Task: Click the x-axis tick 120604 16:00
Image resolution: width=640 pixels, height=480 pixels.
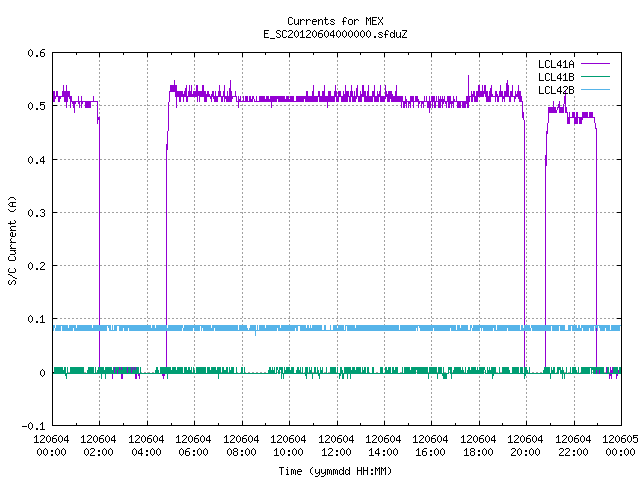Action: click(430, 446)
